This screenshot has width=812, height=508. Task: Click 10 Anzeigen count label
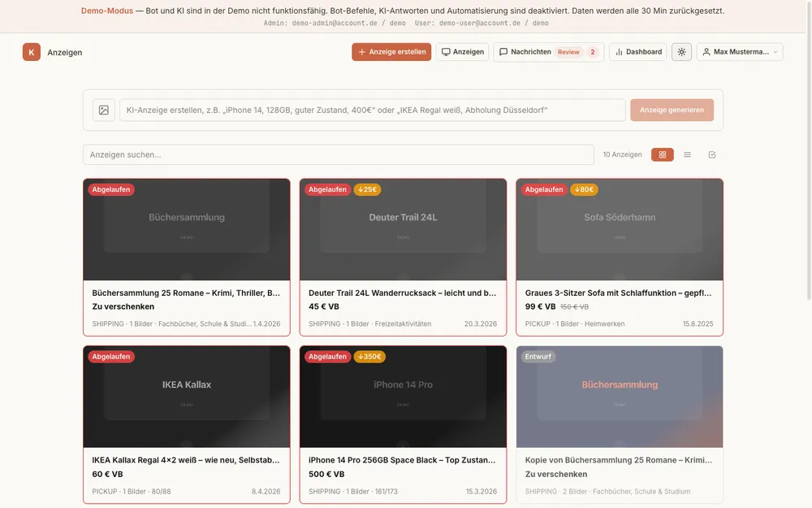point(622,154)
